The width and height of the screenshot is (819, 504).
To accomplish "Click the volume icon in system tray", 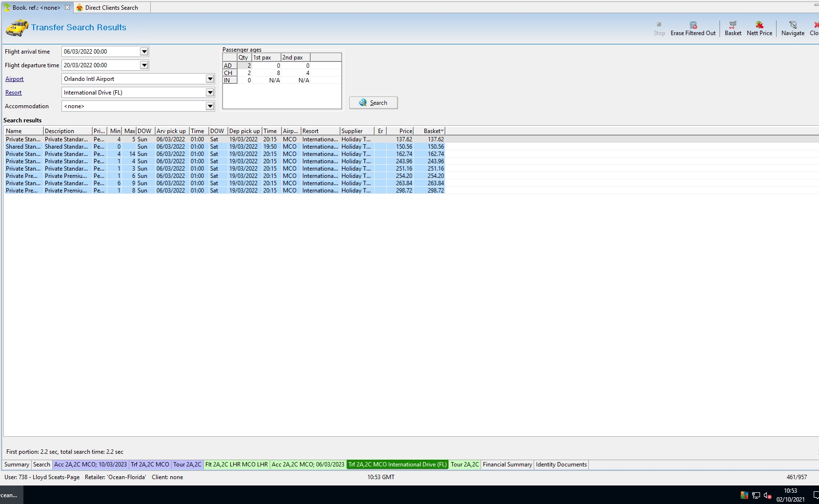I will tap(768, 496).
